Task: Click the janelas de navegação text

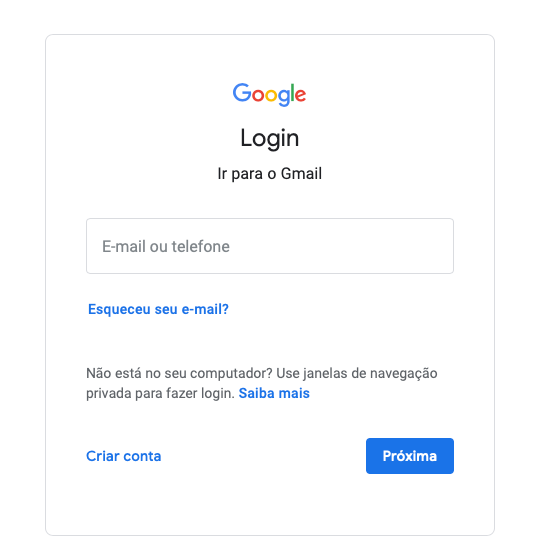Action: click(370, 374)
